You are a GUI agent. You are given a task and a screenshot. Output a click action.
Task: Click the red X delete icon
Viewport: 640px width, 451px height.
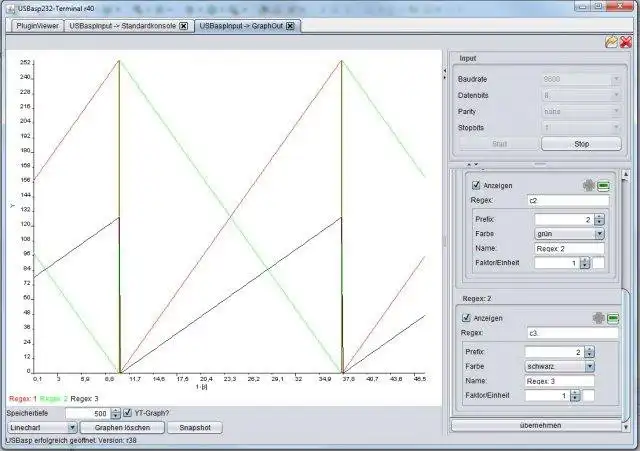626,42
